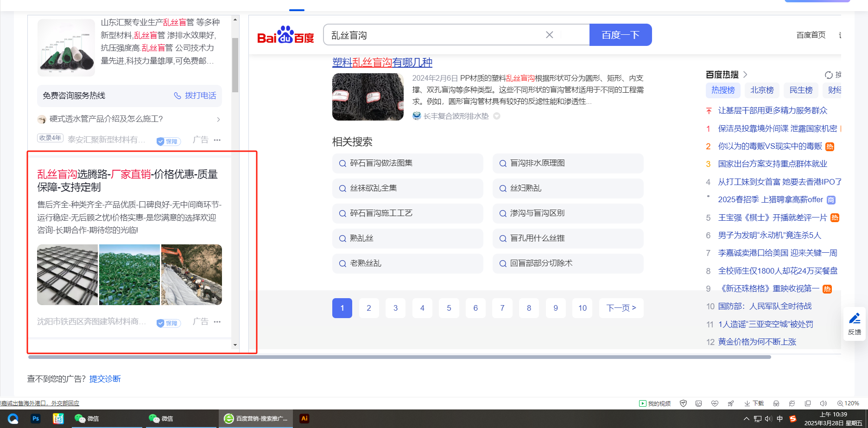868x428 pixels.
Task: Expand the 硬式透水管产品介绍及怎么施工 row arrow
Action: (x=218, y=119)
